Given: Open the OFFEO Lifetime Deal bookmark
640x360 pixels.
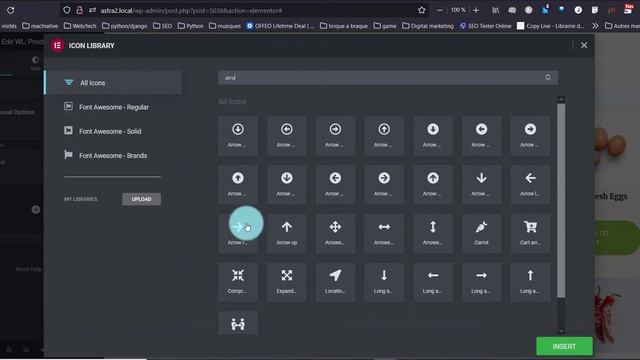Looking at the screenshot, I should (x=280, y=26).
